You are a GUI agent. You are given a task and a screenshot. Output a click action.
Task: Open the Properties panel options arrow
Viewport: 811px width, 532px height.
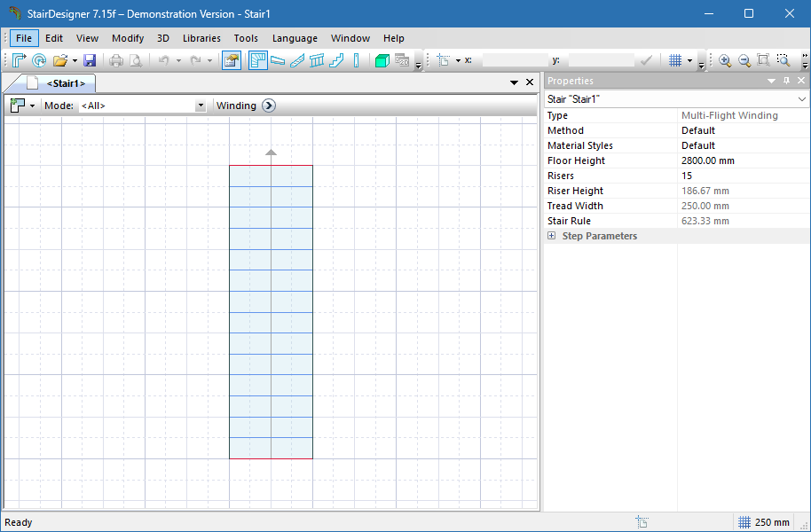click(771, 81)
